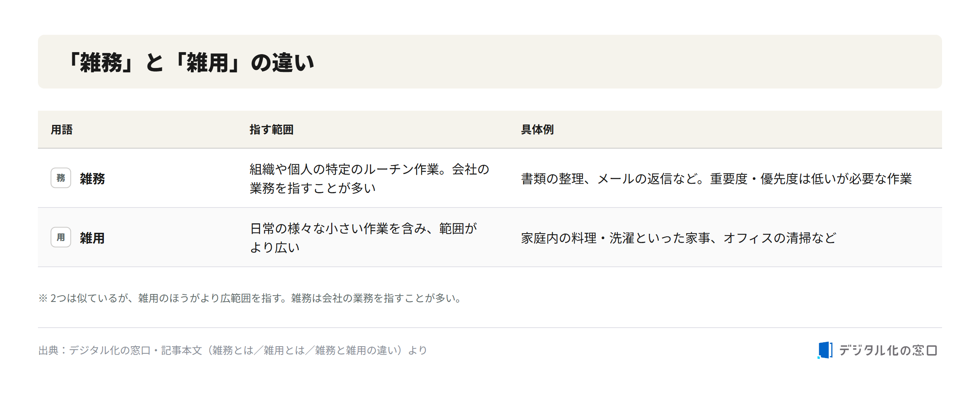Screen dimensions: 980x396
Task: Click the ※ footnote about 雑用 scope
Action: point(250,298)
